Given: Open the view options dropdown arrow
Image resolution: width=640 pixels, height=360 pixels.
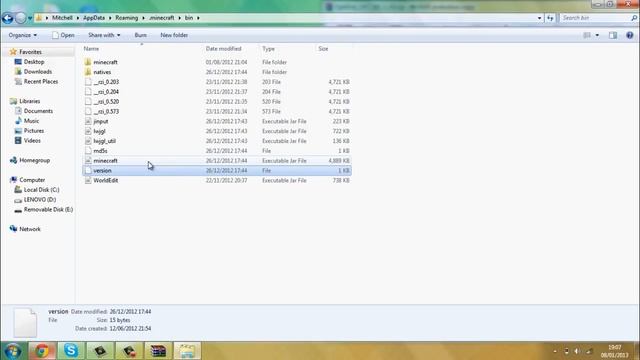Looking at the screenshot, I should tap(597, 35).
